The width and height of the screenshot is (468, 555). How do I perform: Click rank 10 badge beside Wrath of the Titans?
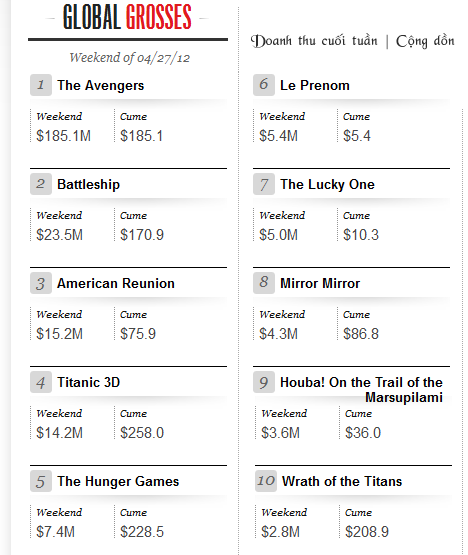click(266, 481)
